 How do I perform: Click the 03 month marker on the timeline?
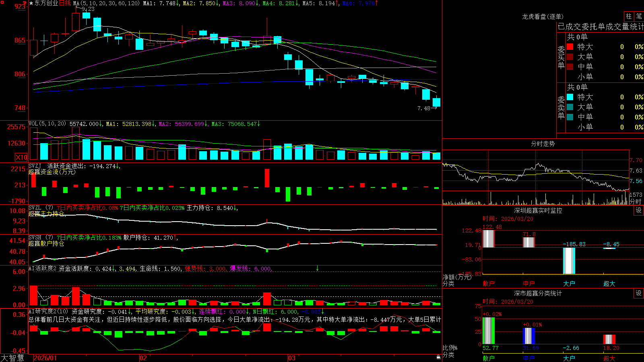click(x=292, y=358)
